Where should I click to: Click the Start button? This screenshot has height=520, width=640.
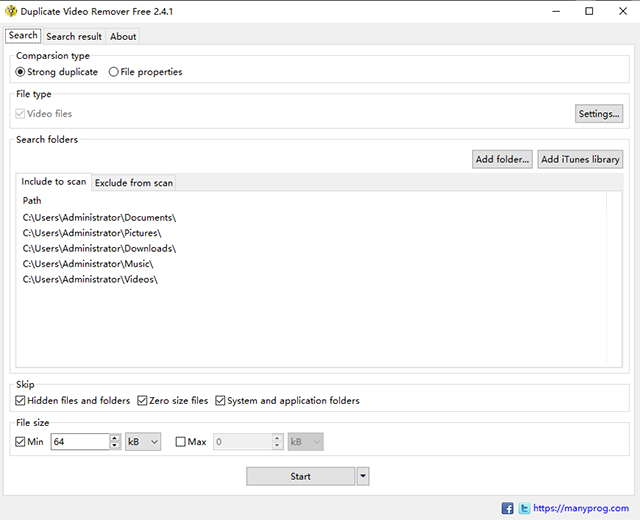point(300,476)
